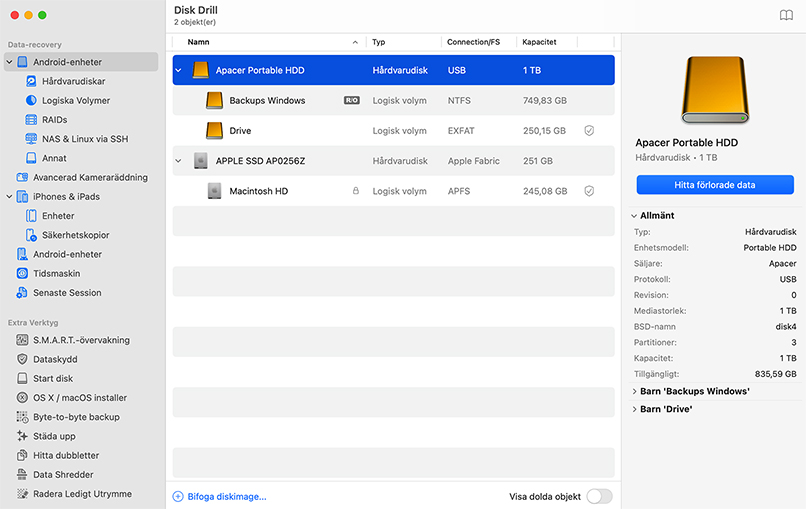Viewport: 806px width, 509px height.
Task: Click the Städa upp sparkle icon
Action: point(22,436)
